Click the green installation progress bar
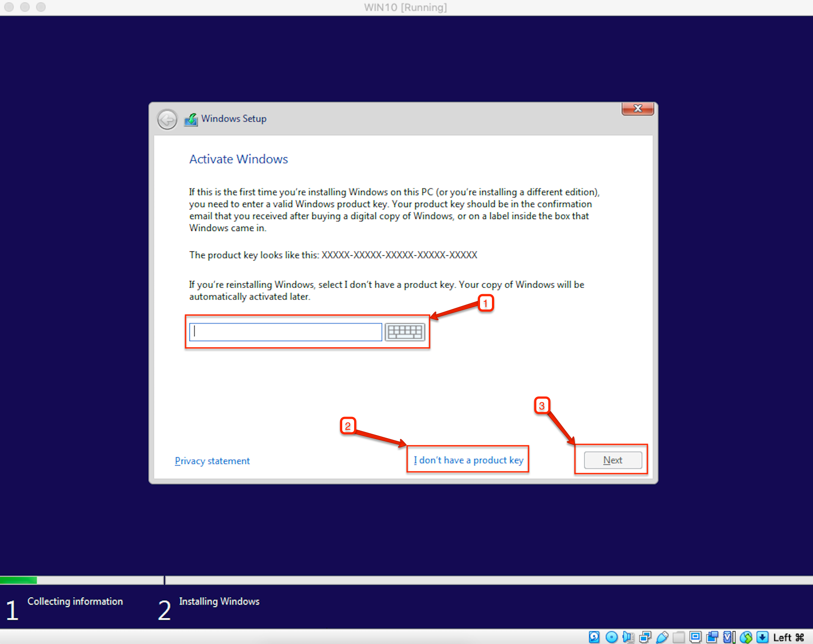This screenshot has width=813, height=644. [x=18, y=580]
